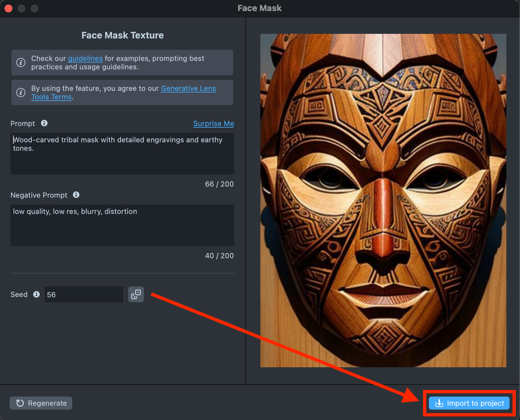Click the Prompt info icon
Screen dimensions: 520x420
[44, 123]
